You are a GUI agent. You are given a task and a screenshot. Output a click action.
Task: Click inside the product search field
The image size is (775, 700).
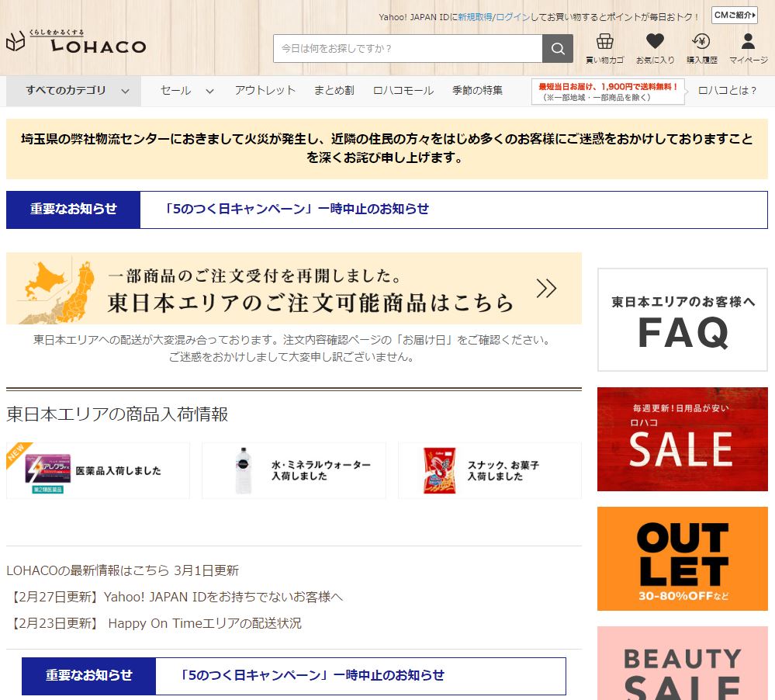pyautogui.click(x=407, y=48)
